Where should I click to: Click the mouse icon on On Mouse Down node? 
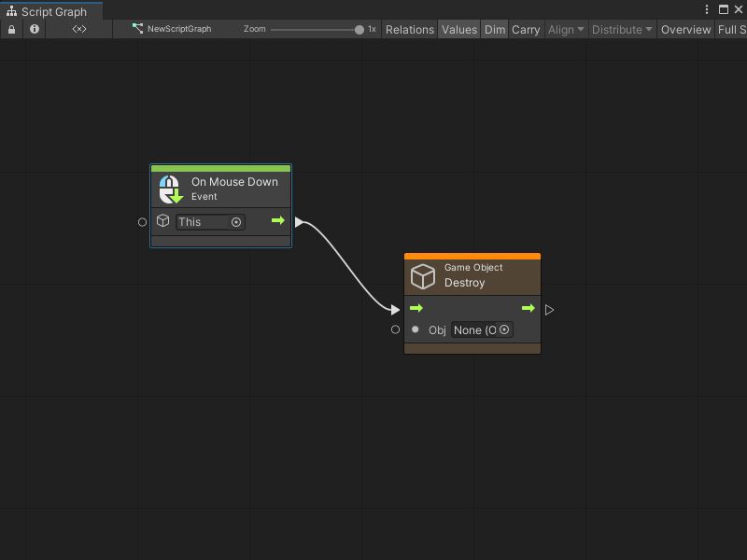point(168,188)
